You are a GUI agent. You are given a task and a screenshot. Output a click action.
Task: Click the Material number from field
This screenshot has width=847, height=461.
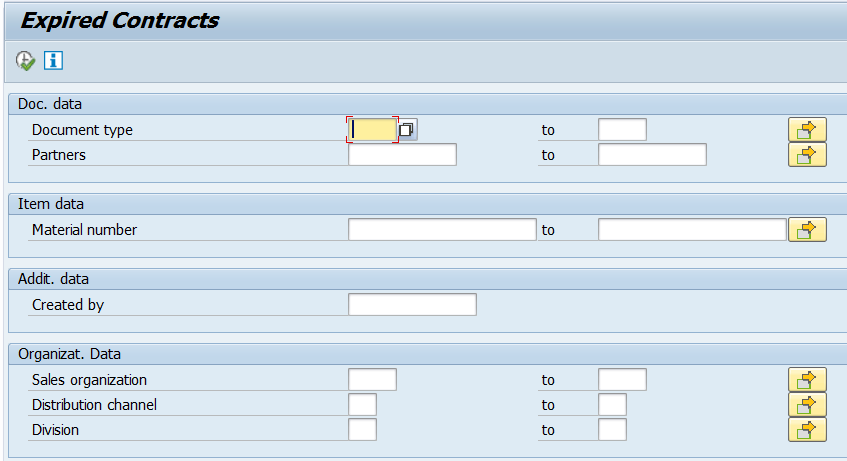click(442, 230)
